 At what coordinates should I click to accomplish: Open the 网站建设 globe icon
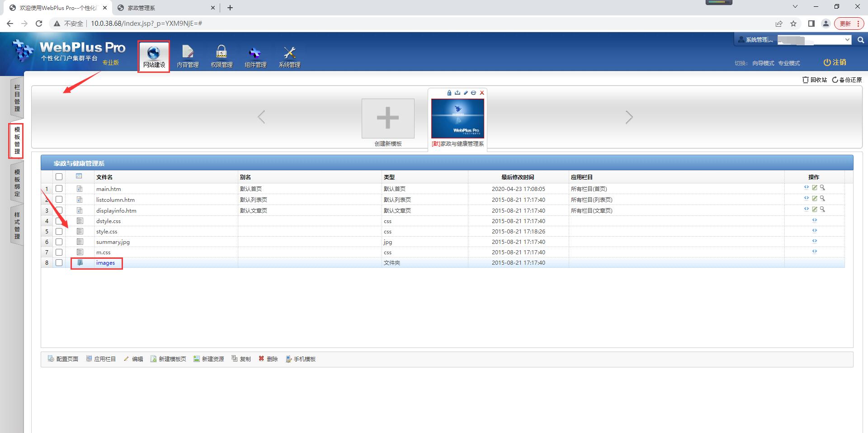(x=154, y=52)
